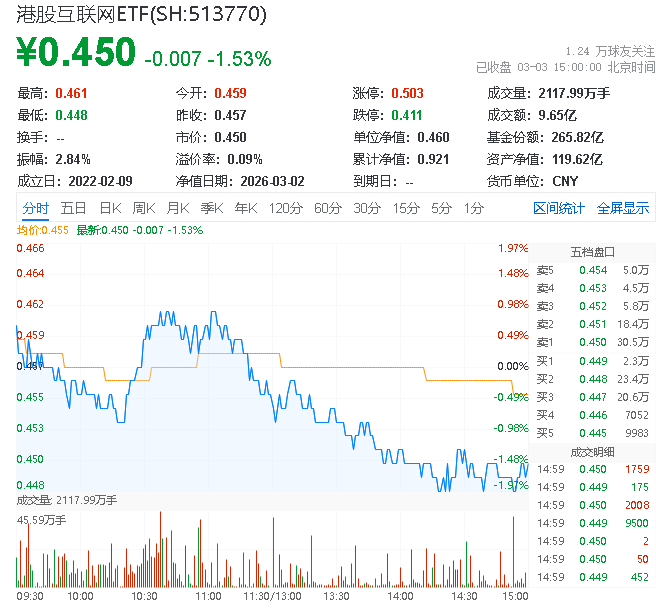Switch to the 分时 chart tab
This screenshot has width=656, height=615.
pos(35,208)
